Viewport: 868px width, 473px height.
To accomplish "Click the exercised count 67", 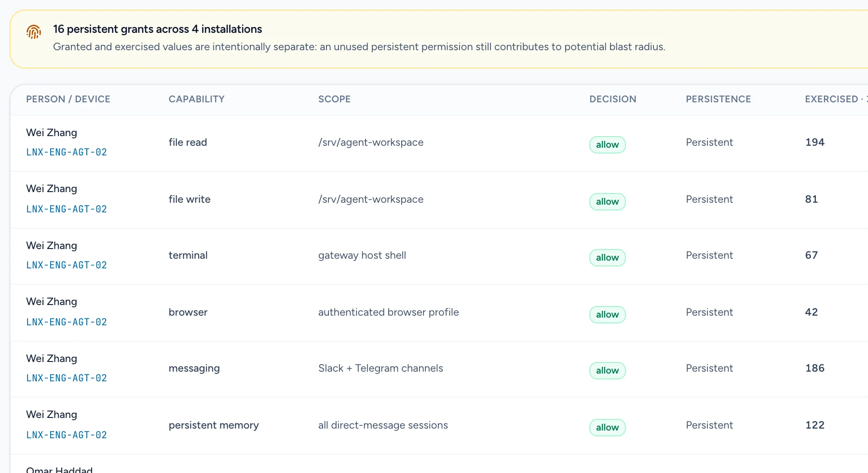I will [812, 255].
